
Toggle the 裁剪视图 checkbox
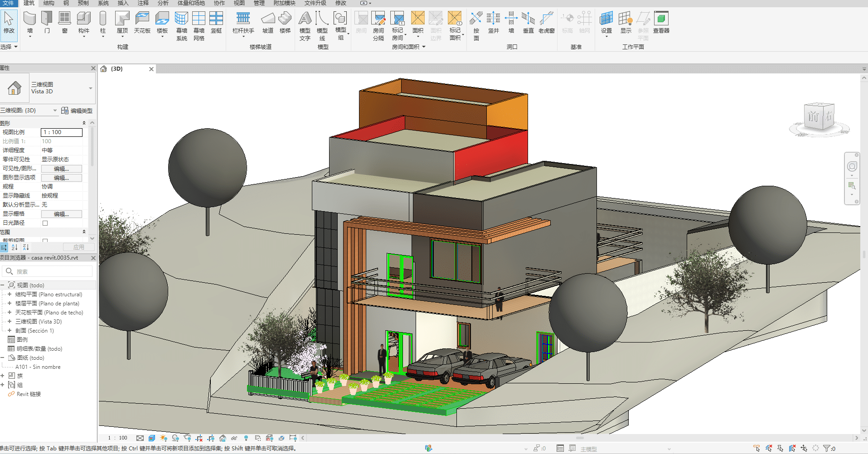coord(45,241)
